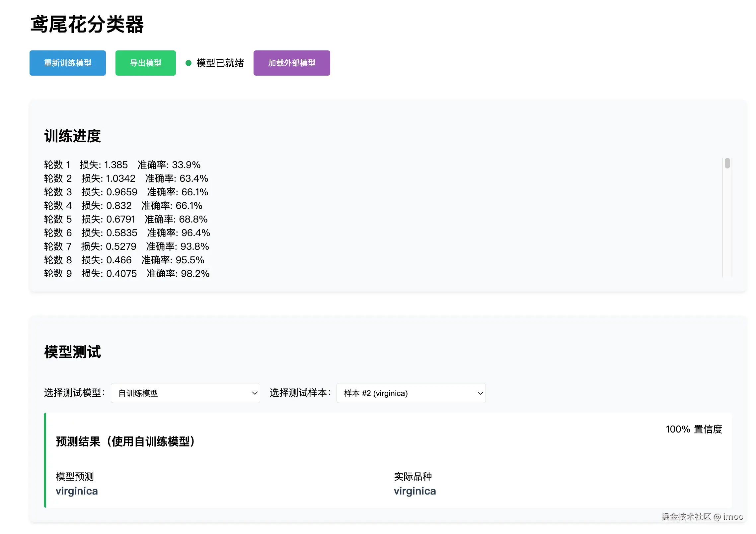The height and width of the screenshot is (534, 756).
Task: Click the chevron on 自训练模型 select
Action: pos(255,393)
